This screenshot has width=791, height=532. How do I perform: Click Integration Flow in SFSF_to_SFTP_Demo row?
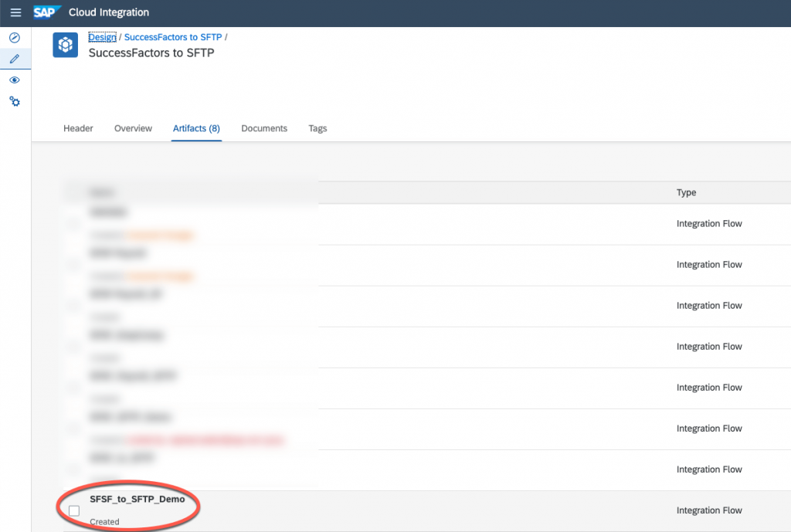point(709,510)
